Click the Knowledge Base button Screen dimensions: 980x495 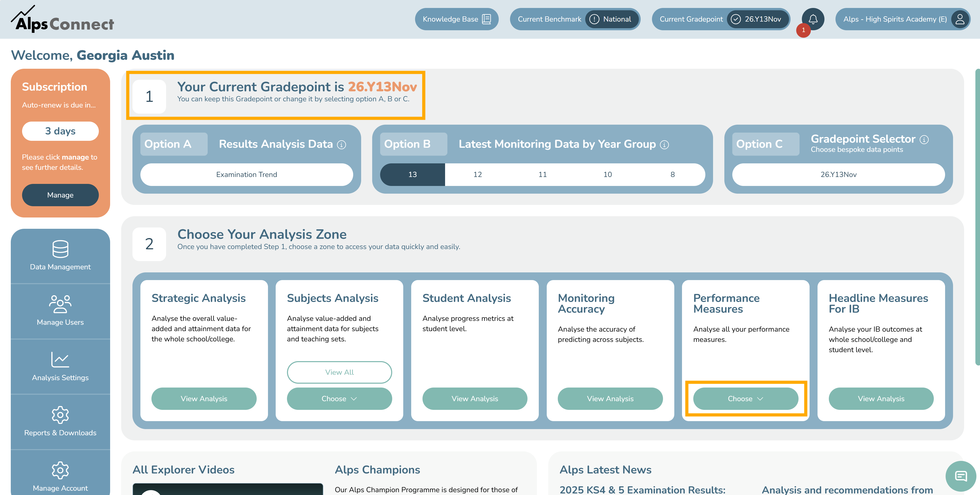(x=457, y=19)
